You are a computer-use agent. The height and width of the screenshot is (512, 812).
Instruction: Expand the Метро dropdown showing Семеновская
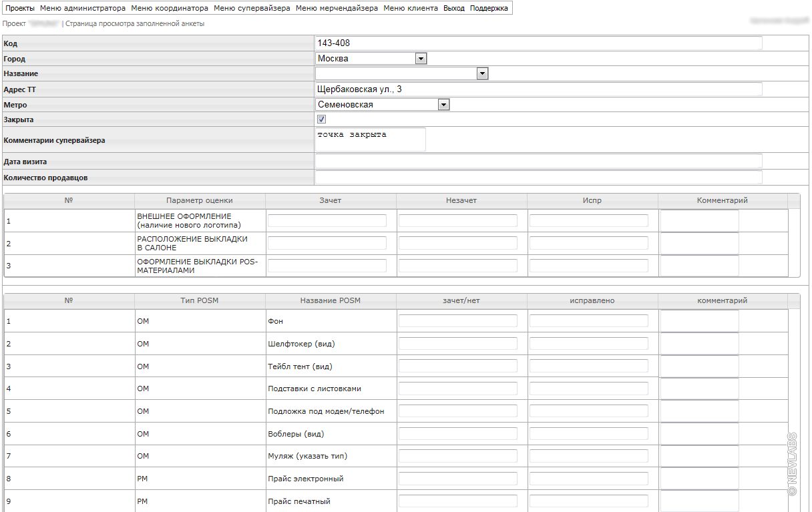[x=443, y=105]
